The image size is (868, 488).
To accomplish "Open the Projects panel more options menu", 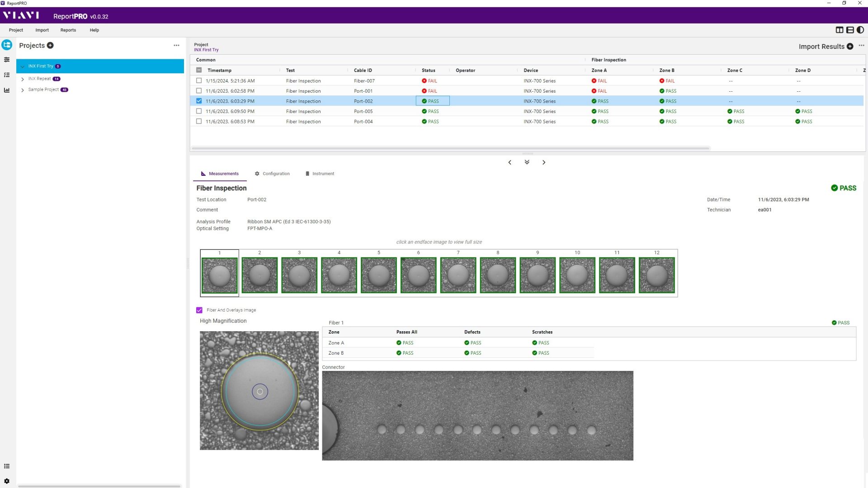I will click(176, 45).
